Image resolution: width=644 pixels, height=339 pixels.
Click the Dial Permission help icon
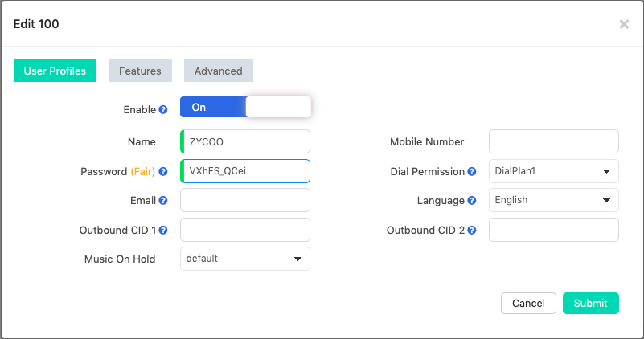point(472,172)
